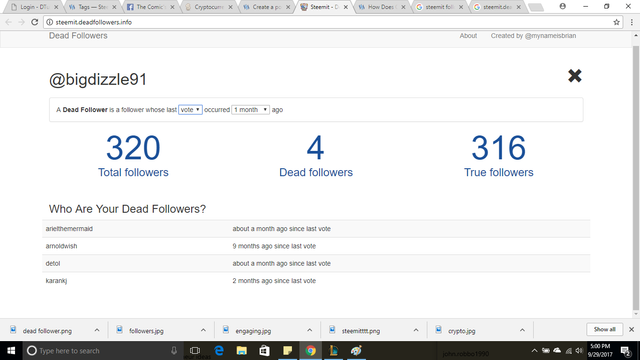
Task: Open the Chrome profile icon in title bar
Action: tap(562, 6)
